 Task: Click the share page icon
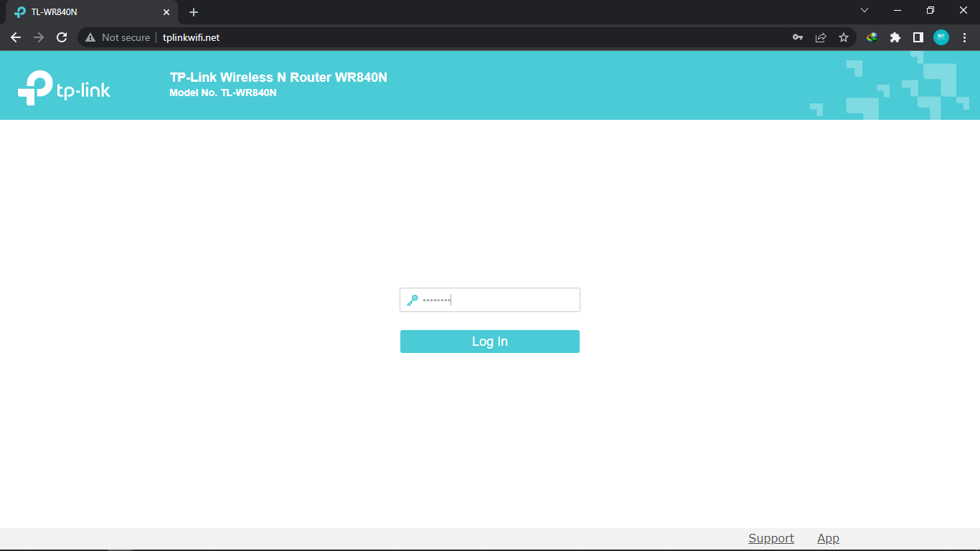pos(821,37)
